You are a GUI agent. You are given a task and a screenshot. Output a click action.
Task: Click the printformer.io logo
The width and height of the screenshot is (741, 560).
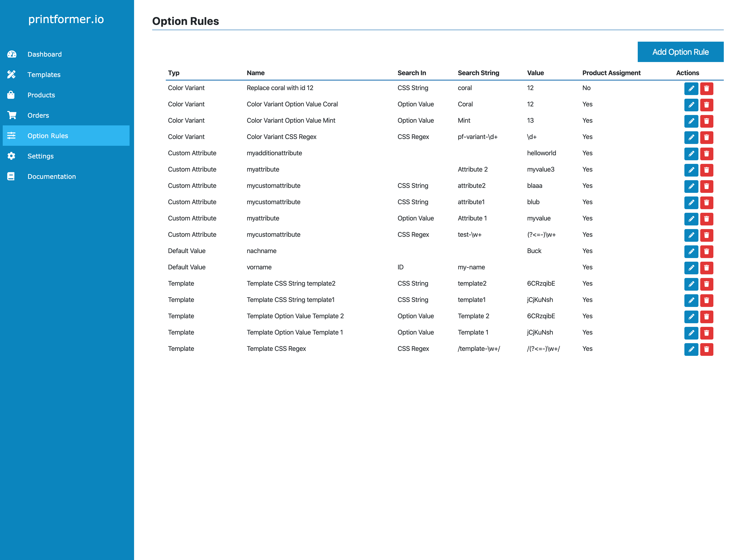[66, 19]
